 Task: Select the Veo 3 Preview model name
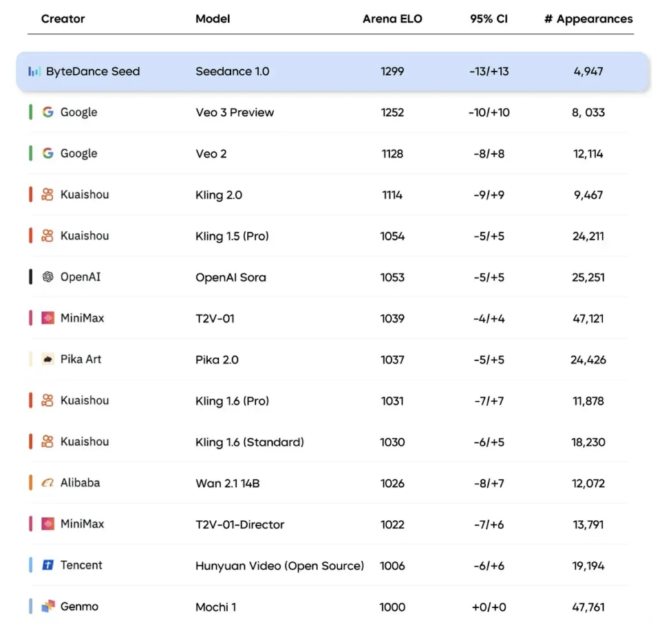point(235,113)
